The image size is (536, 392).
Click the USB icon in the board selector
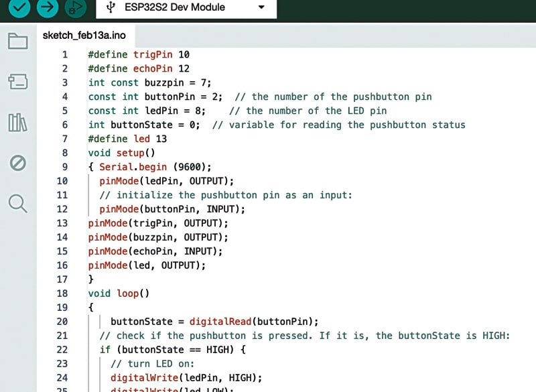111,7
